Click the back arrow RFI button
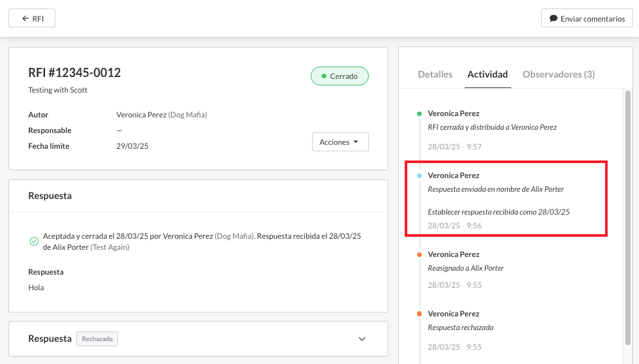 click(x=32, y=18)
